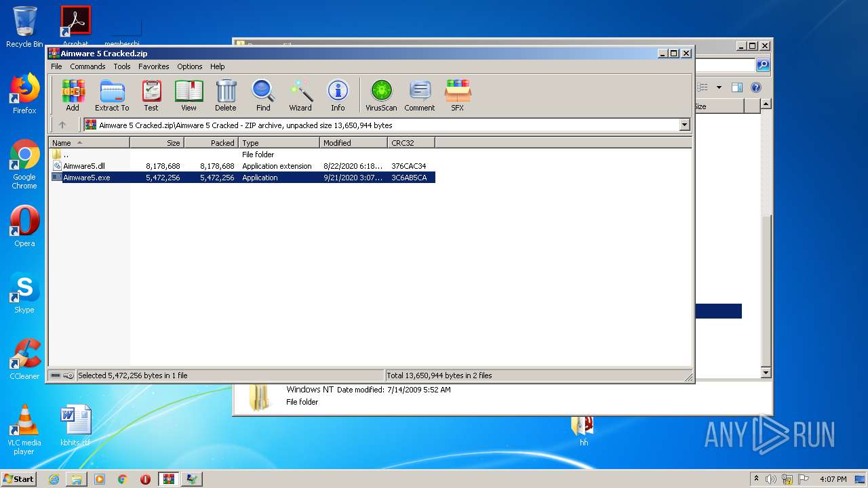Click the Opera taskbar icon
The width and height of the screenshot is (868, 488).
tap(145, 479)
